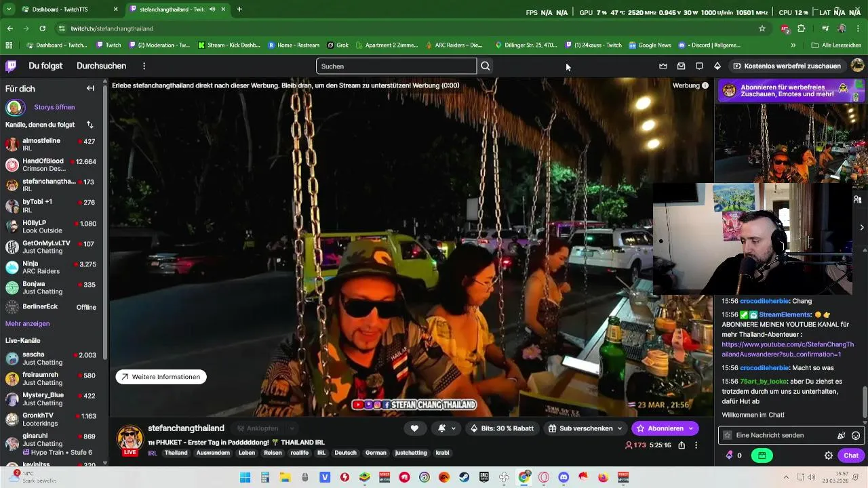Viewport: 868px width, 488px height.
Task: Open the ARC Raiders bookmark
Action: point(454,45)
